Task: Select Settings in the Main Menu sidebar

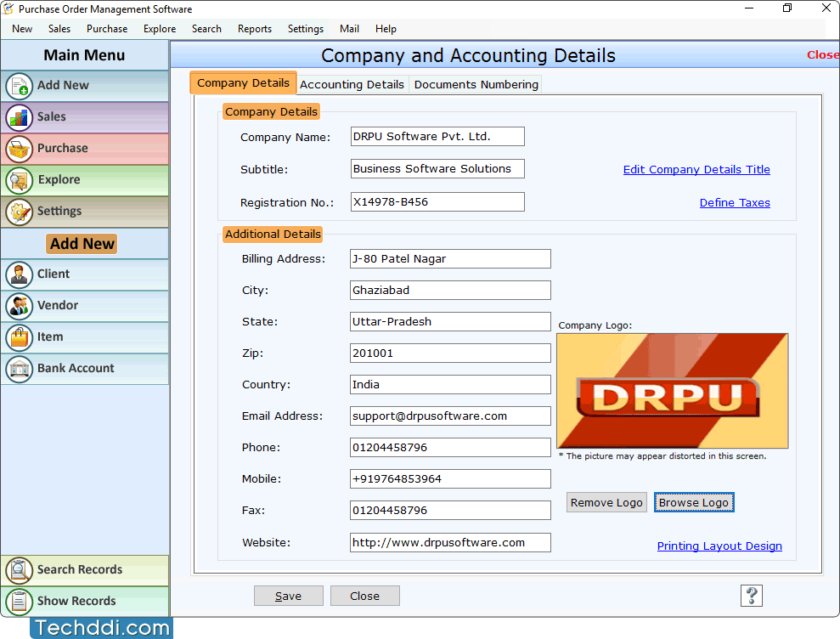Action: [85, 212]
